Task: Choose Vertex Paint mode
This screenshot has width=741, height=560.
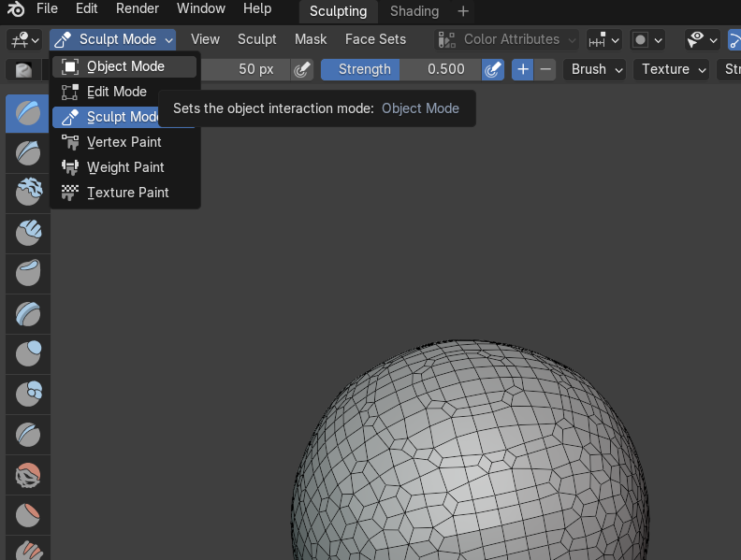Action: (124, 142)
